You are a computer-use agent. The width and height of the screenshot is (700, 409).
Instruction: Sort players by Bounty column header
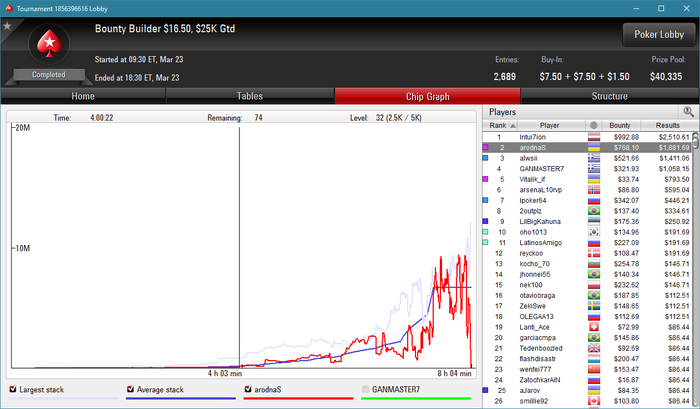tap(620, 125)
